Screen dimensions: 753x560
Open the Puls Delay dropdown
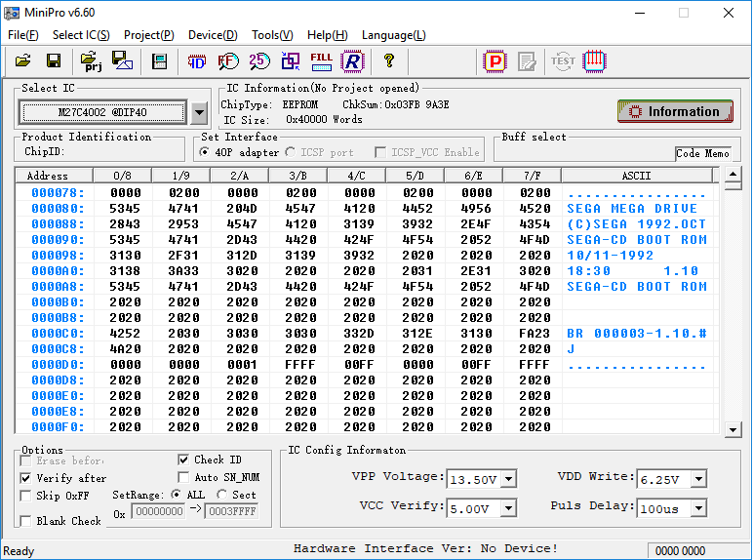tap(697, 508)
